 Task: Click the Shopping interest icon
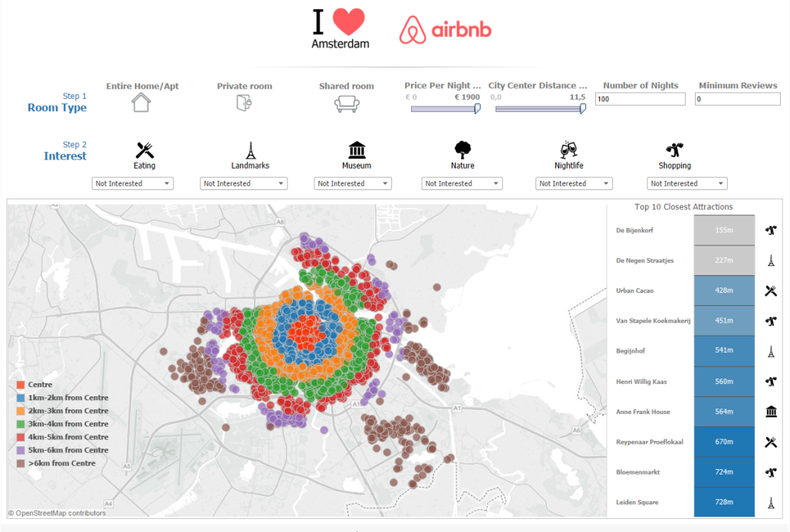click(675, 150)
